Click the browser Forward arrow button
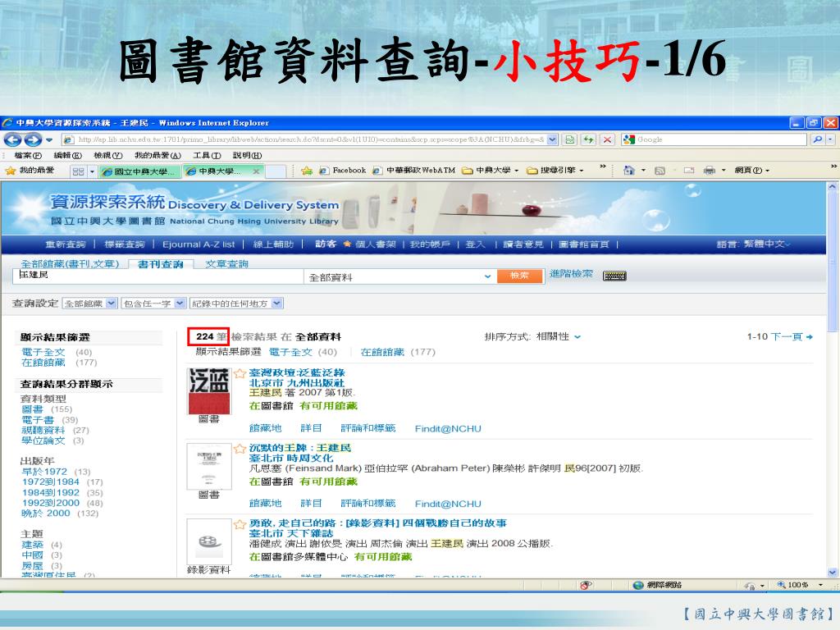Screen dimensions: 840x630 [33, 139]
